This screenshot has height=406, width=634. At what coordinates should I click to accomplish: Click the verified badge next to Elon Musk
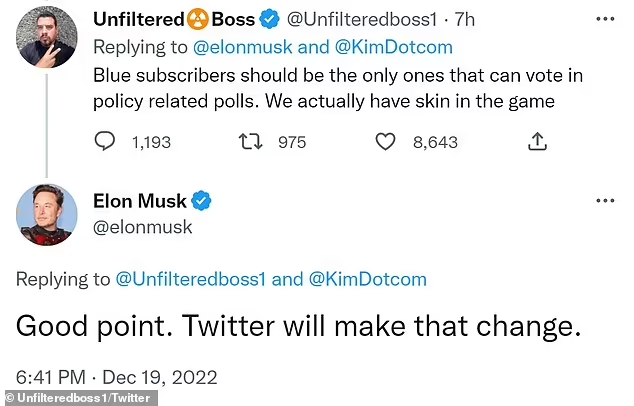(203, 202)
